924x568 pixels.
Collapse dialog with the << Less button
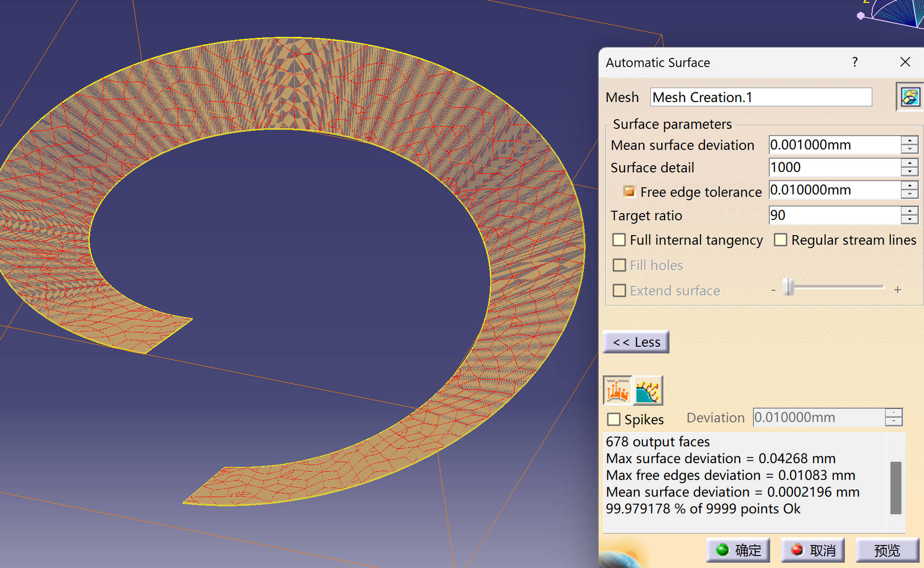[x=636, y=342]
